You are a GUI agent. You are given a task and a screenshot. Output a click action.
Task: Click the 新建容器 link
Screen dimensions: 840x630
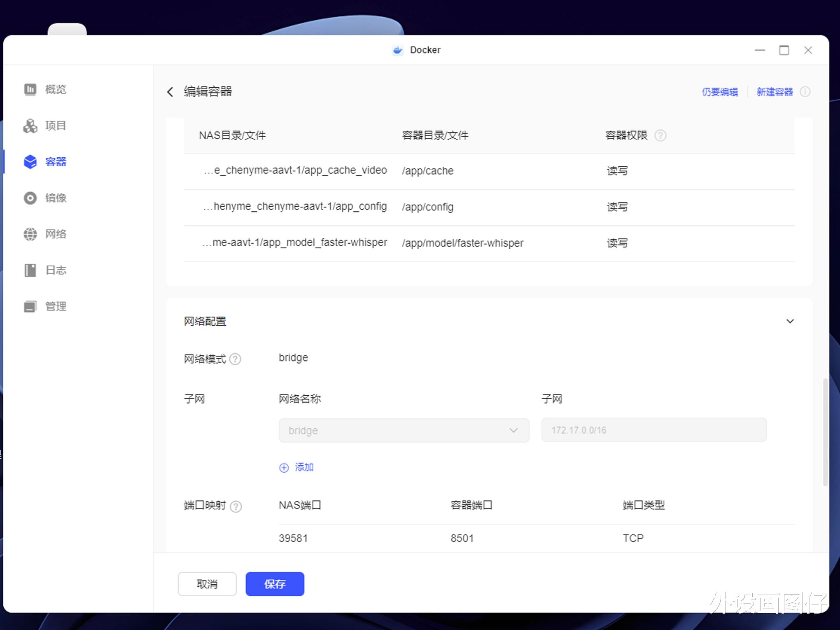[x=774, y=92]
